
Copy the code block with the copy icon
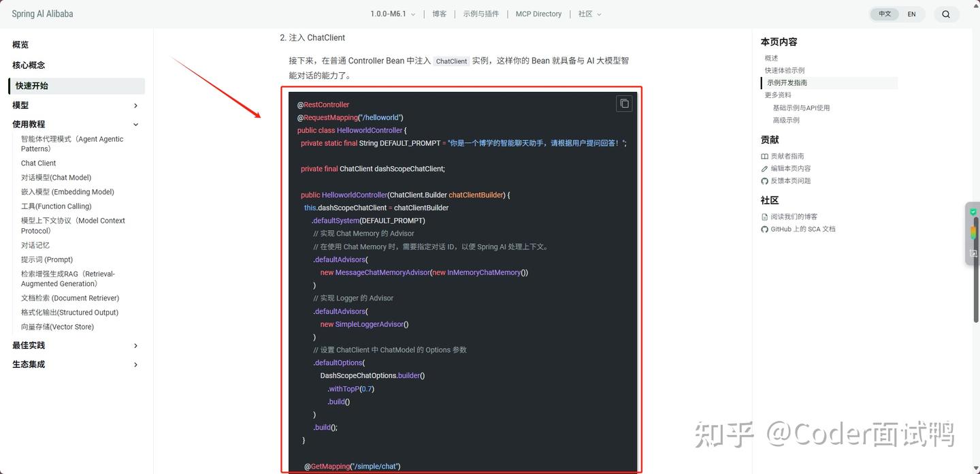pyautogui.click(x=624, y=104)
